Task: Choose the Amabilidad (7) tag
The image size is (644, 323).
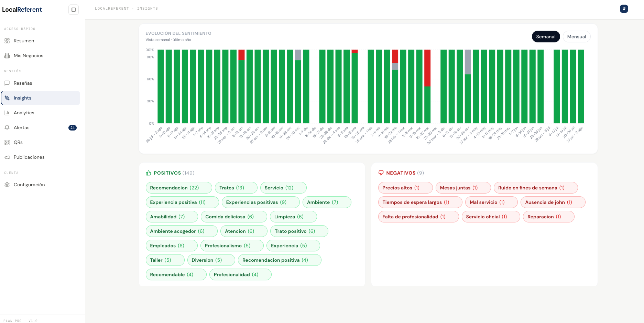Action: click(172, 217)
